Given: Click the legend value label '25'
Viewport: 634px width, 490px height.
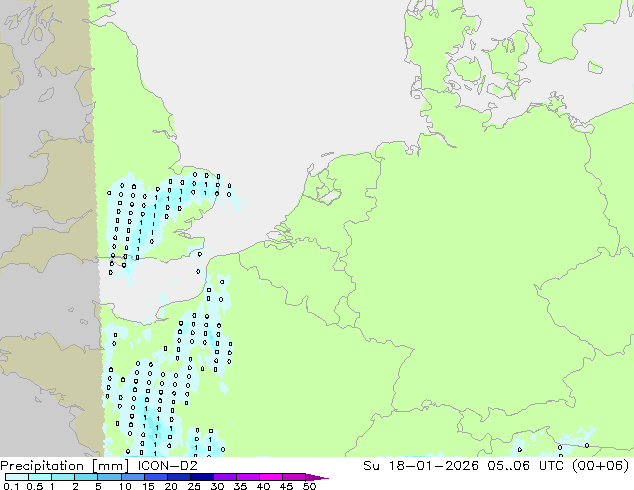Looking at the screenshot, I should point(194,486).
